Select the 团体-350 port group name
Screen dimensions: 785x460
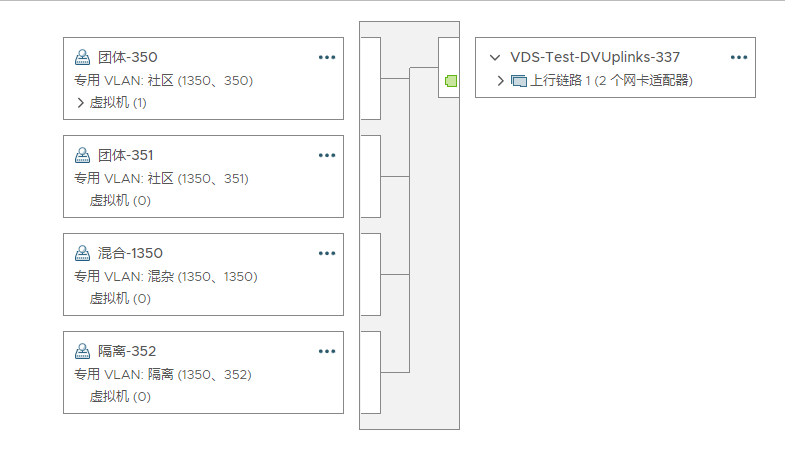coord(127,57)
